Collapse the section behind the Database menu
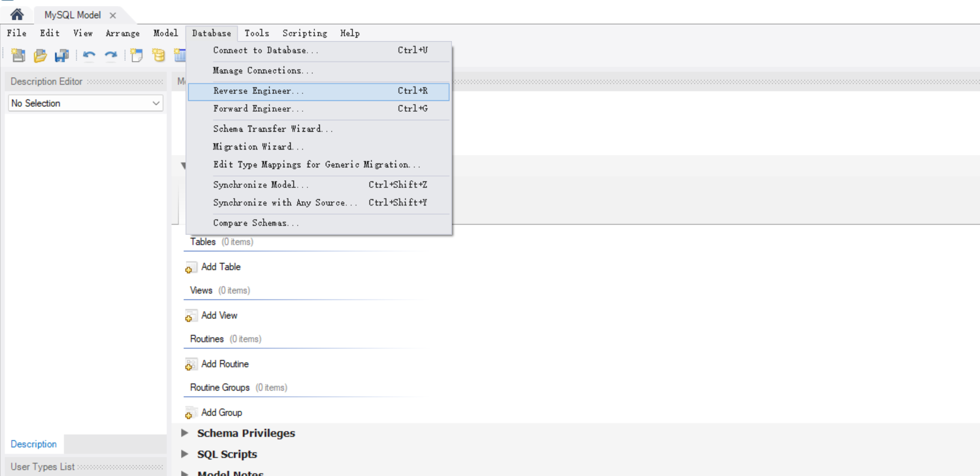This screenshot has width=980, height=476. pos(183,166)
